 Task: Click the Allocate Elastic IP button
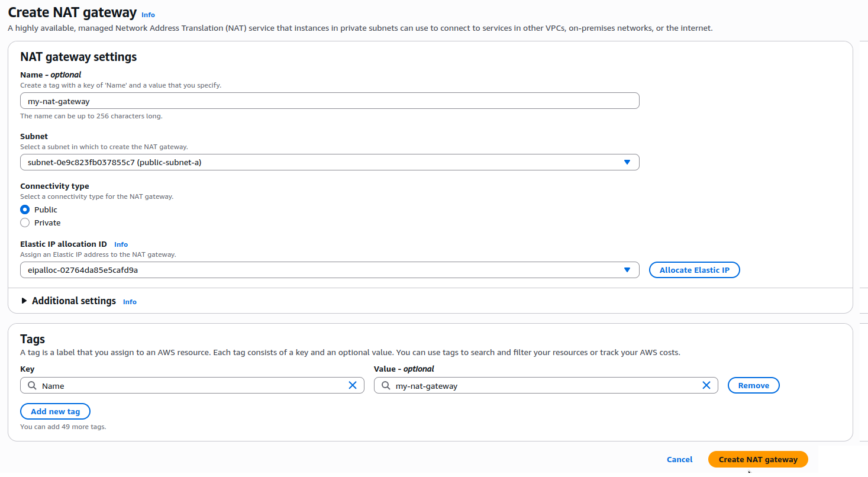[695, 270]
